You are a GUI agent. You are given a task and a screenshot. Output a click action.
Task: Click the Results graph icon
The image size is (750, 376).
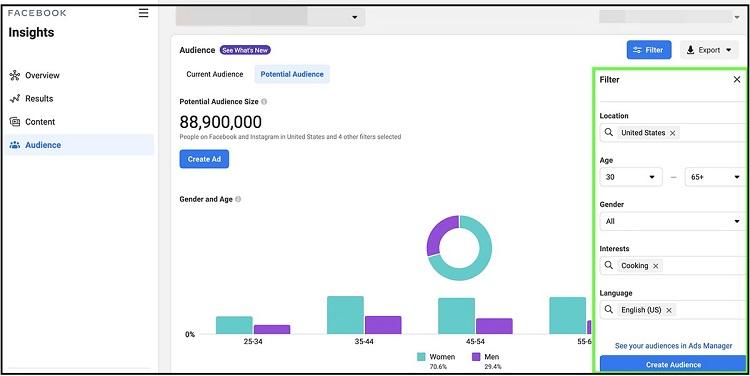pos(15,99)
